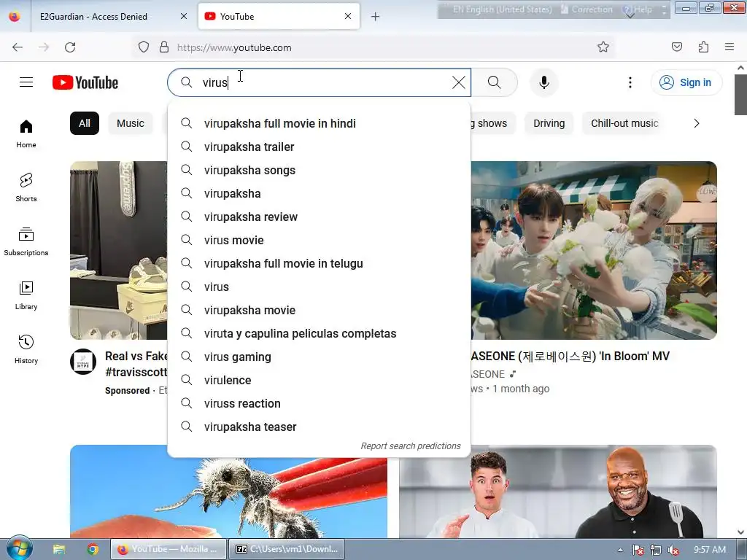Choose the plain virus suggestion
Image resolution: width=747 pixels, height=560 pixels.
[320, 287]
